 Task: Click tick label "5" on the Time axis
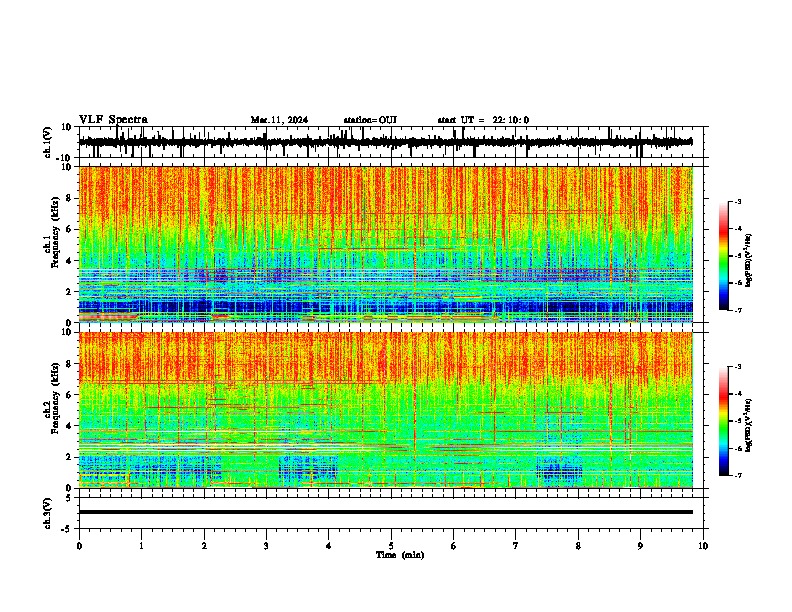point(391,546)
